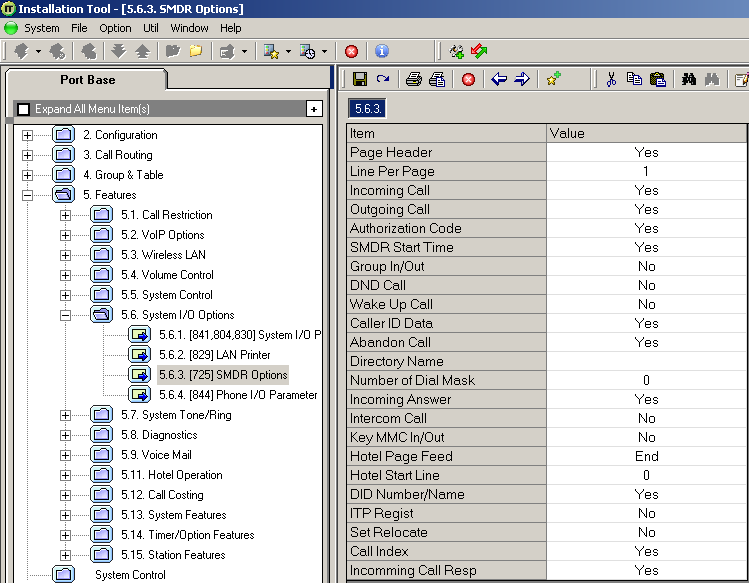Enable the Expand All Menu Item(s) checkbox

24,109
